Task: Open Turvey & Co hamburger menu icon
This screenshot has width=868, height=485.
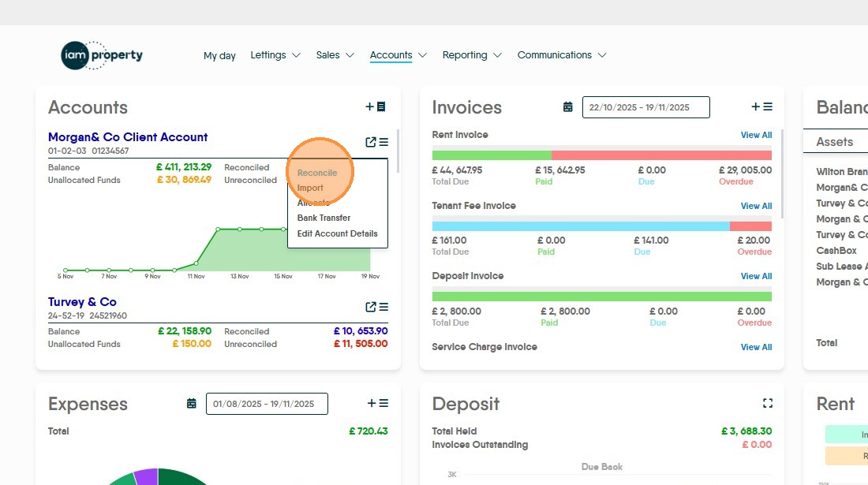Action: (x=383, y=307)
